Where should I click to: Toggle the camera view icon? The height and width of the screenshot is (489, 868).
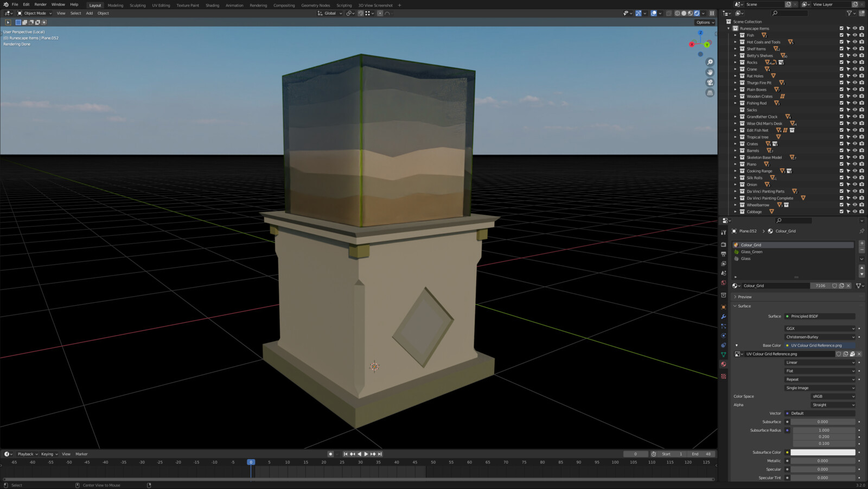(x=710, y=82)
